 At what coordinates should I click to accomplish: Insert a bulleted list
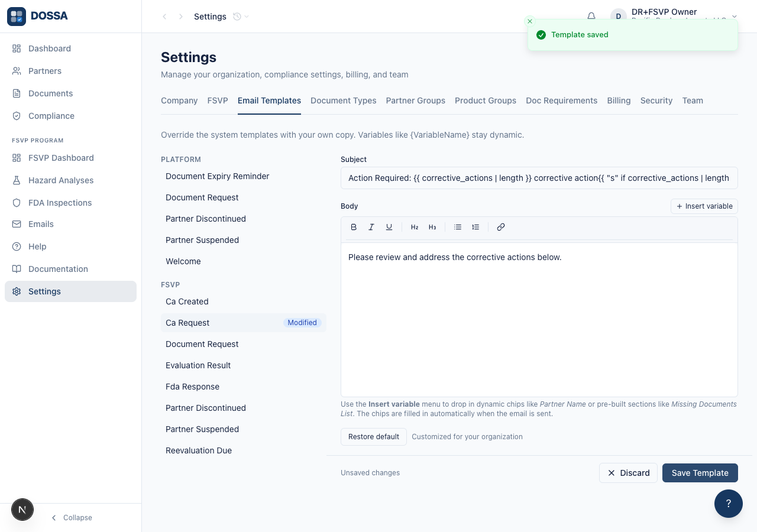click(x=458, y=227)
